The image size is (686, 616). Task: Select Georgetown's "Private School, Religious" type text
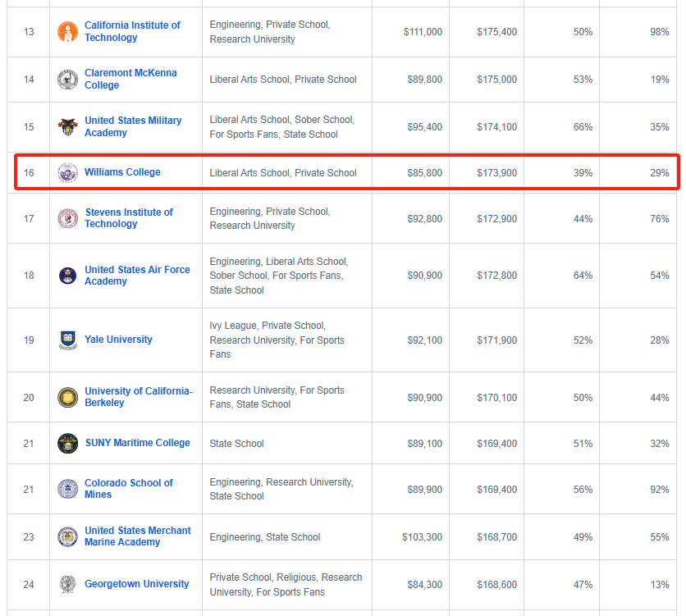tap(263, 577)
